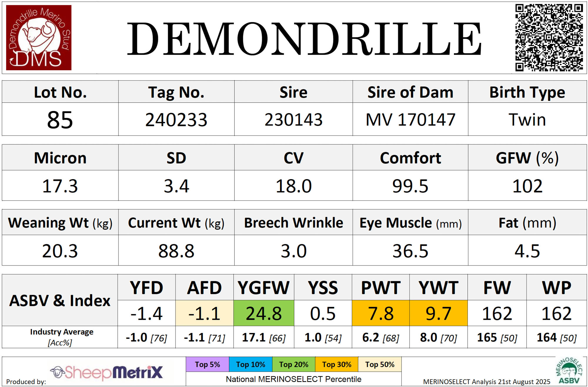Click the Lot No. value 85
Viewport: 588px width, 387px height.
tap(60, 120)
